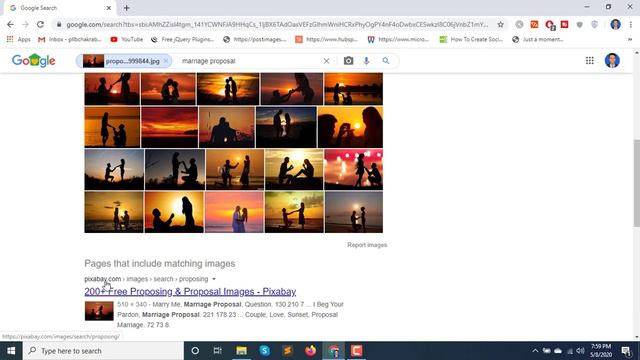Click Report images link
640x360 pixels.
pos(367,245)
